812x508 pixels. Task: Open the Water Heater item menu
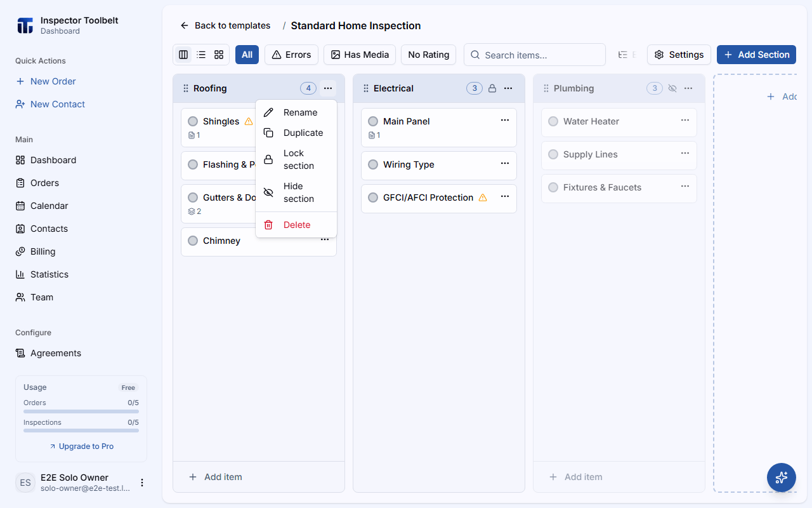pyautogui.click(x=685, y=120)
